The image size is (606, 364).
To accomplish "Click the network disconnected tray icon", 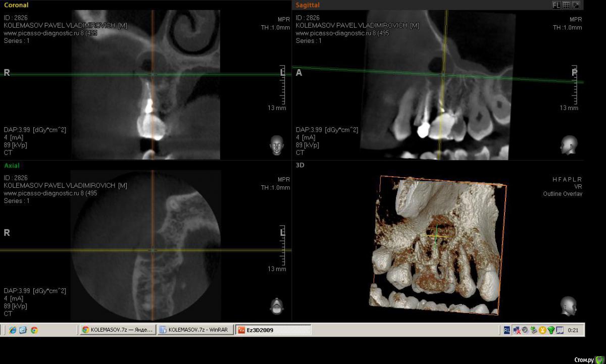I will click(x=517, y=330).
